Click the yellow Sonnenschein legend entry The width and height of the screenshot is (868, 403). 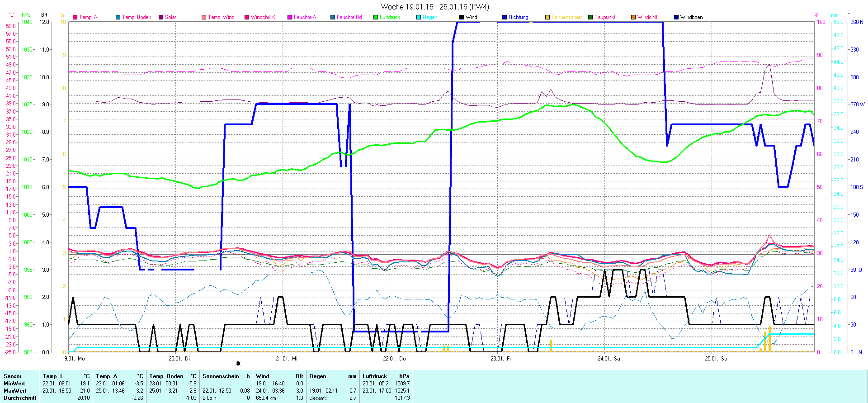point(566,17)
